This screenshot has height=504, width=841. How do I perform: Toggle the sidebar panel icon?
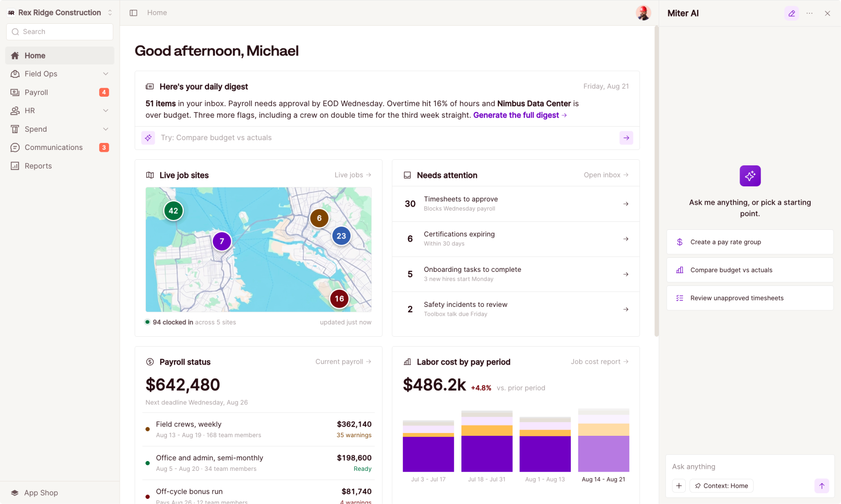(133, 13)
